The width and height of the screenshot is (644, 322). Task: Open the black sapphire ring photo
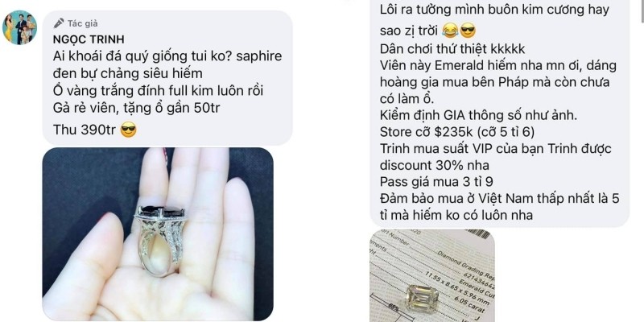coord(158,233)
